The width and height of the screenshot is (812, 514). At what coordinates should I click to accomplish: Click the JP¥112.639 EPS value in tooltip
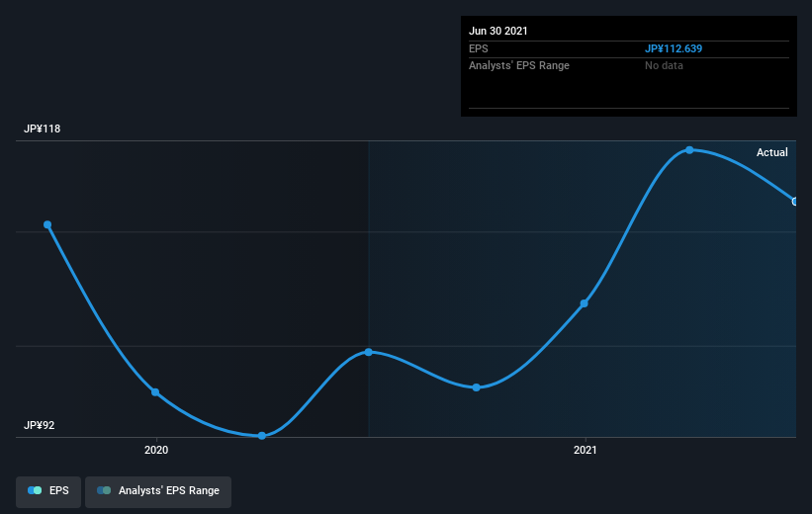point(674,48)
